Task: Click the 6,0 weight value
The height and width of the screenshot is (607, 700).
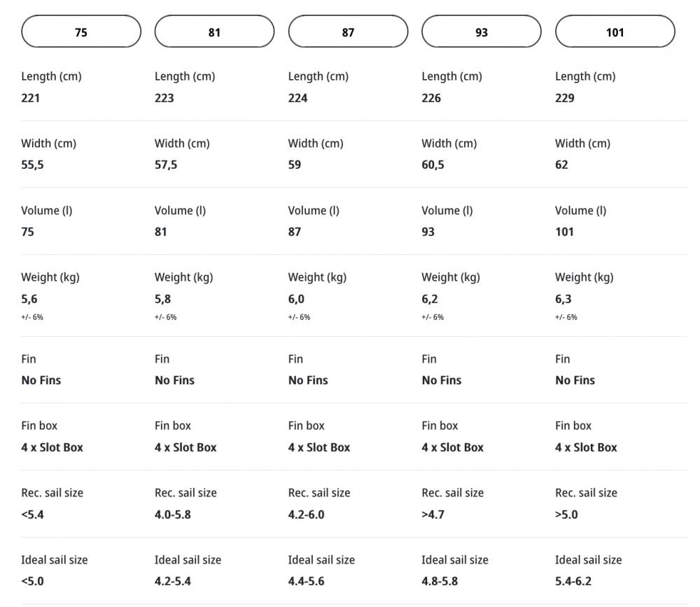Action: pos(296,299)
